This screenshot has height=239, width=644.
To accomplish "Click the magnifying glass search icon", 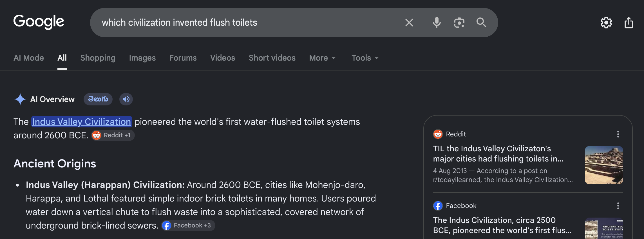I will [x=481, y=23].
